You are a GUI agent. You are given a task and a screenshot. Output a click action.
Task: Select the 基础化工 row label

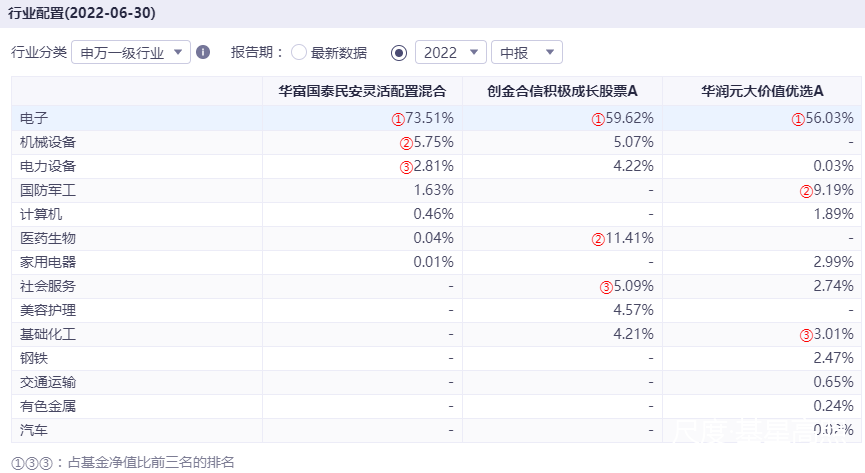coord(48,334)
